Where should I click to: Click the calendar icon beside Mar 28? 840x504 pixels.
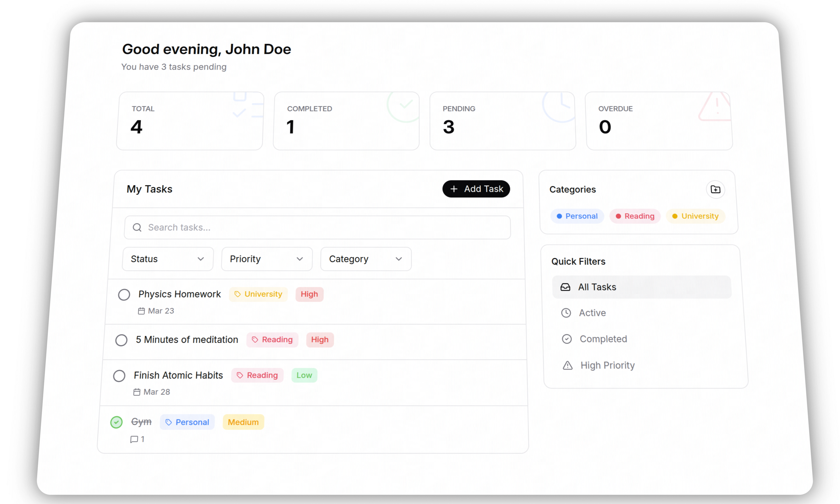tap(136, 392)
